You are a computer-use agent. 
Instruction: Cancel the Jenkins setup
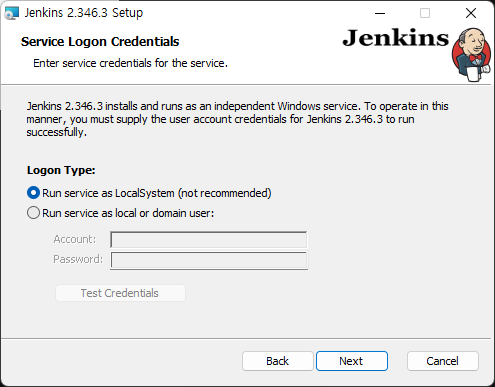443,361
